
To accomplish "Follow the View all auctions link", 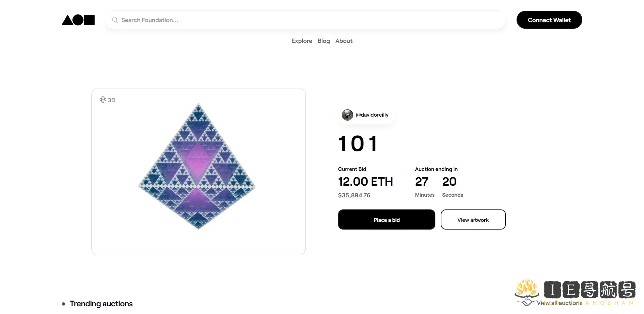I will point(559,303).
